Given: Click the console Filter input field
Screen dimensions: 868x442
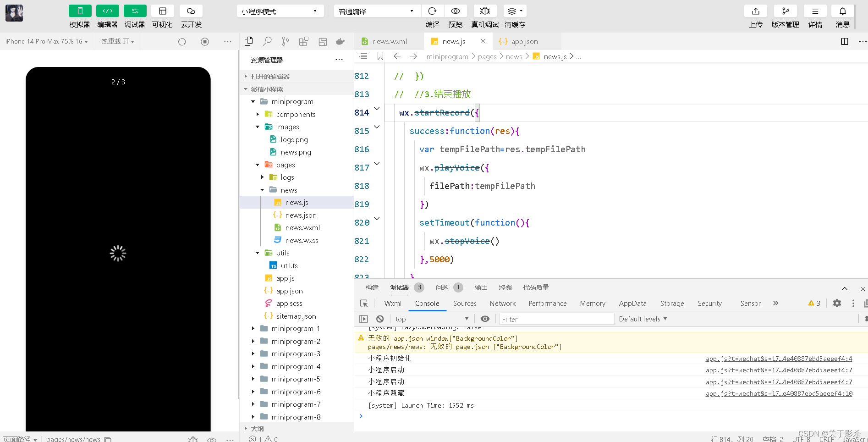Looking at the screenshot, I should pos(556,319).
